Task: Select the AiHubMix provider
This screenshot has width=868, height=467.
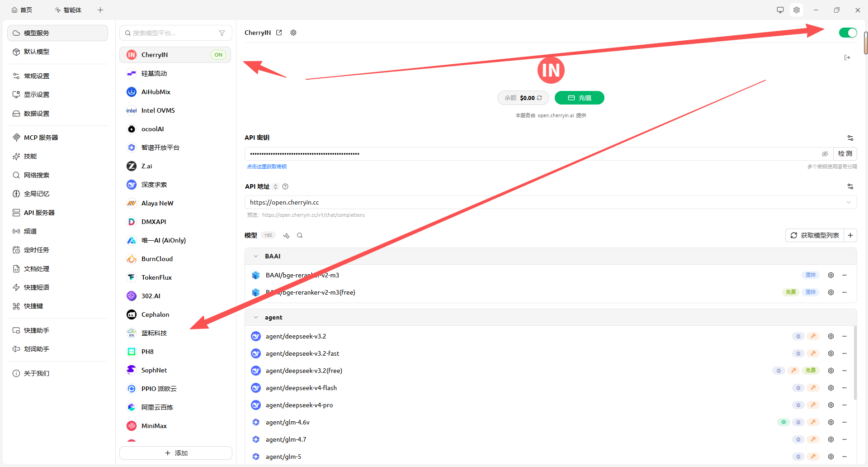Action: coord(175,92)
